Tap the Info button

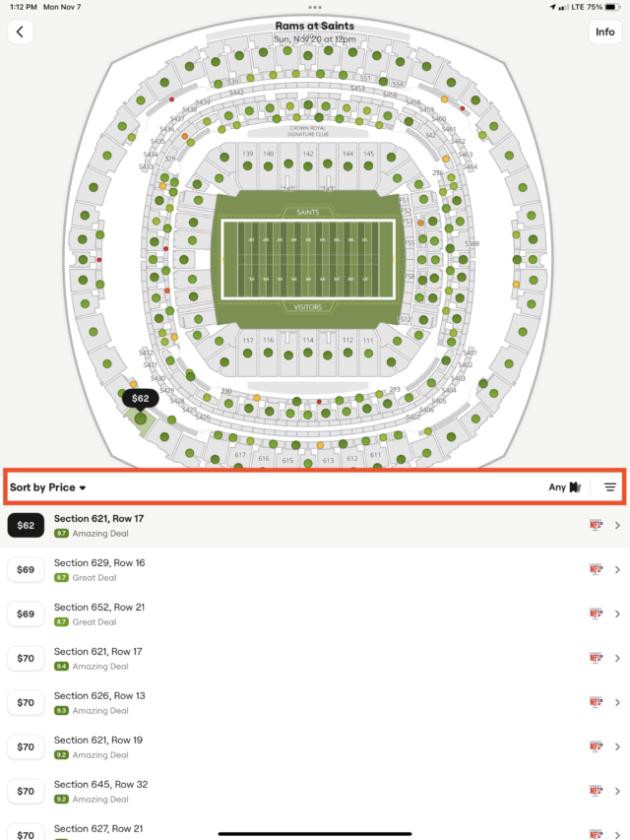coord(603,32)
